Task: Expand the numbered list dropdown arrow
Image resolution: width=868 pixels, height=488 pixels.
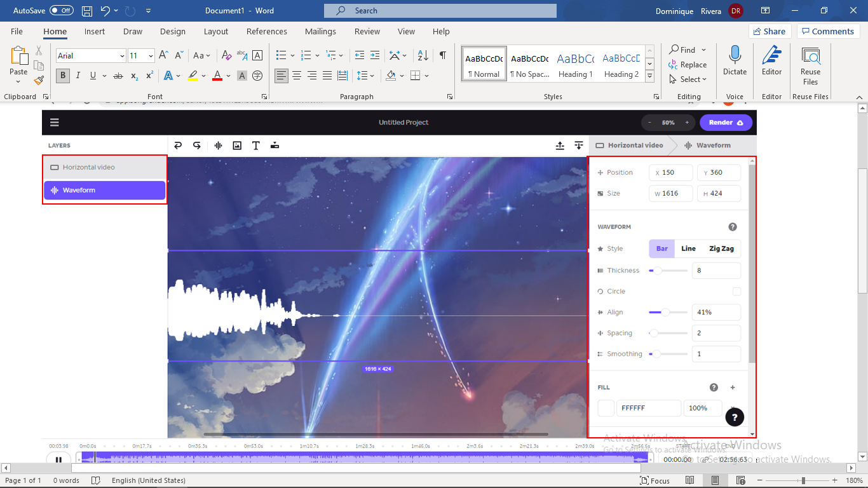Action: 316,56
